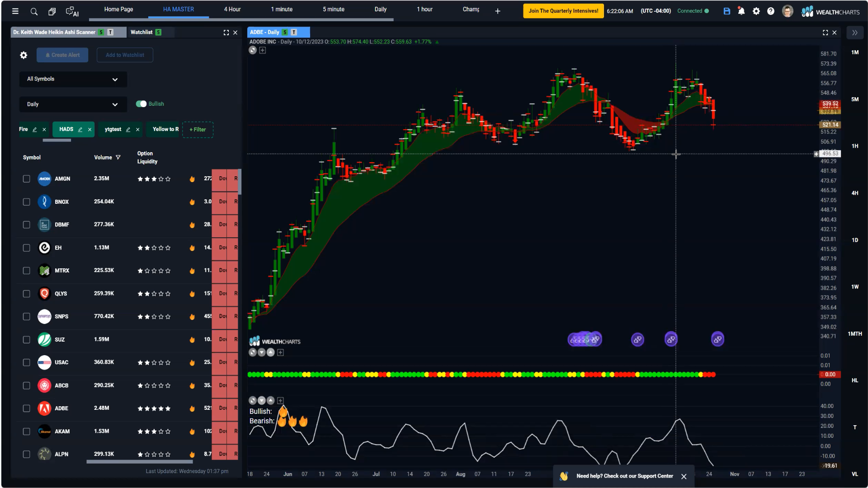Check the QLYS row checkbox
Screen dimensions: 868x488
[27, 294]
